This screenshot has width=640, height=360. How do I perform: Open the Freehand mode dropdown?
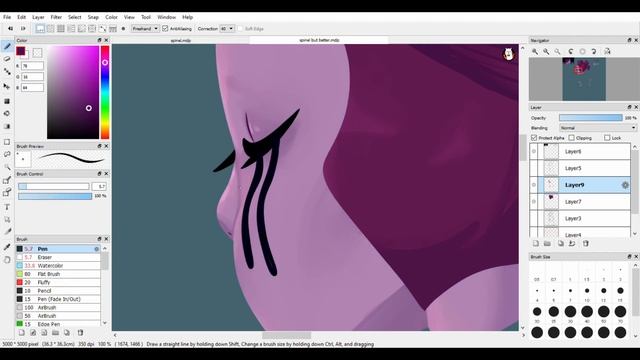coord(145,29)
